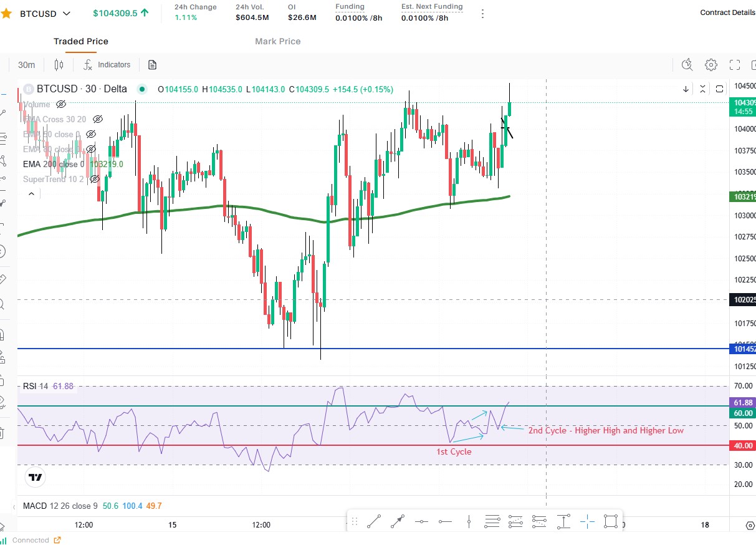Image resolution: width=756 pixels, height=545 pixels.
Task: Select the trend line drawing tool
Action: click(x=373, y=521)
